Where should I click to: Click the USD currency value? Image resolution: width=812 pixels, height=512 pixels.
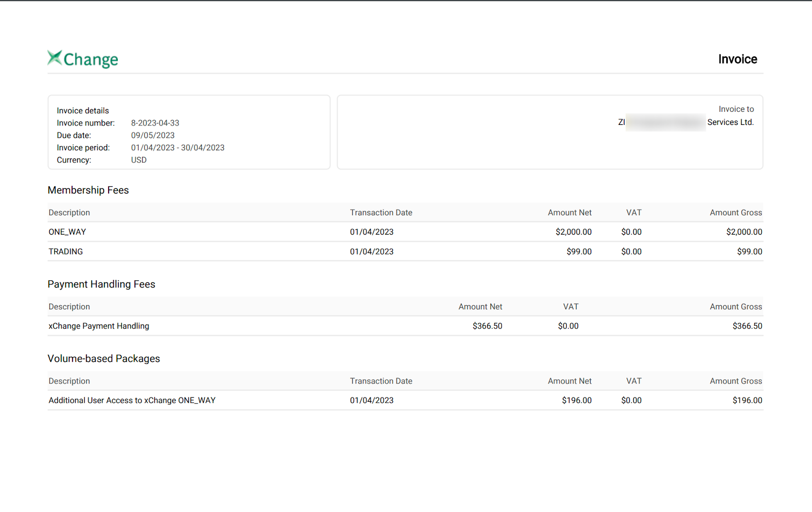pyautogui.click(x=139, y=160)
